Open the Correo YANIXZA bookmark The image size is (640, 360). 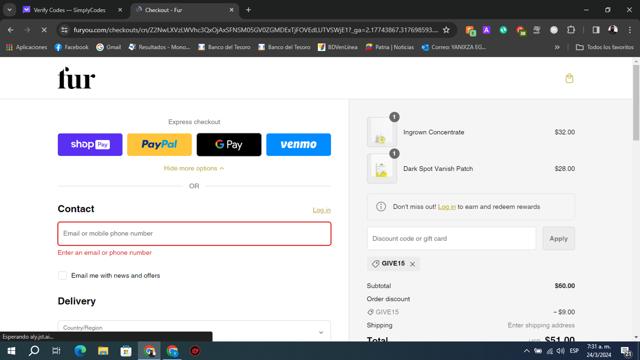tap(454, 47)
